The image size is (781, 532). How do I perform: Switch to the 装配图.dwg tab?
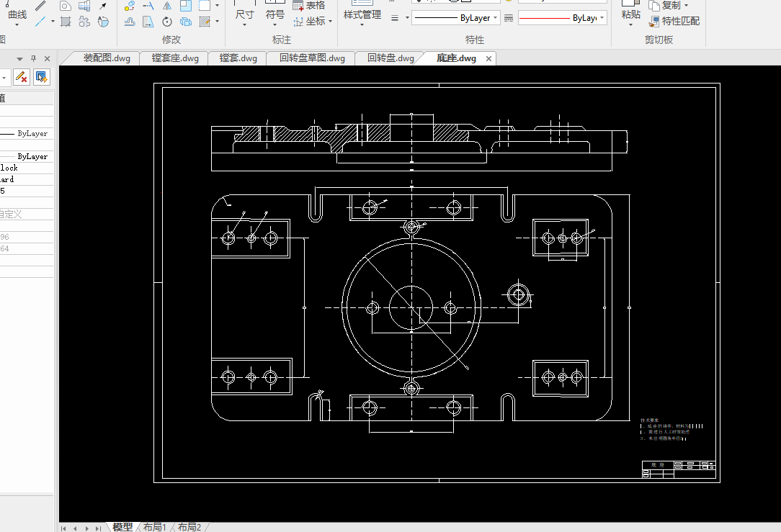tap(107, 58)
